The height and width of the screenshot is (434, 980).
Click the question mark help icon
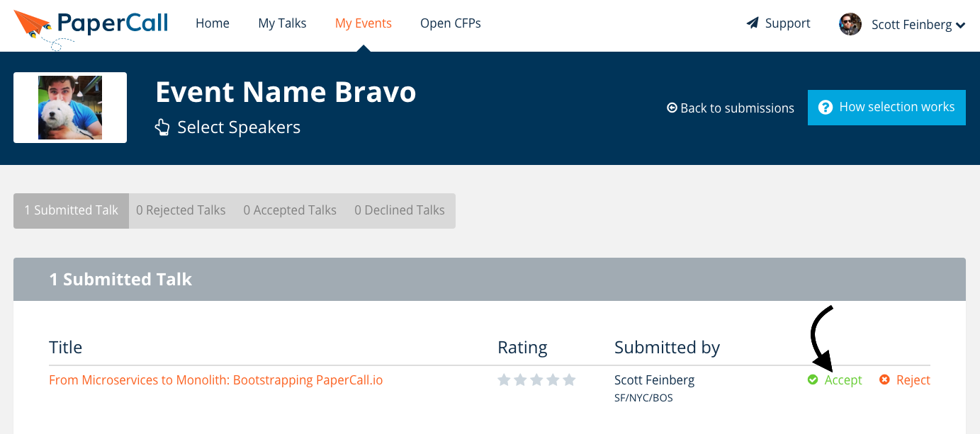tap(825, 108)
